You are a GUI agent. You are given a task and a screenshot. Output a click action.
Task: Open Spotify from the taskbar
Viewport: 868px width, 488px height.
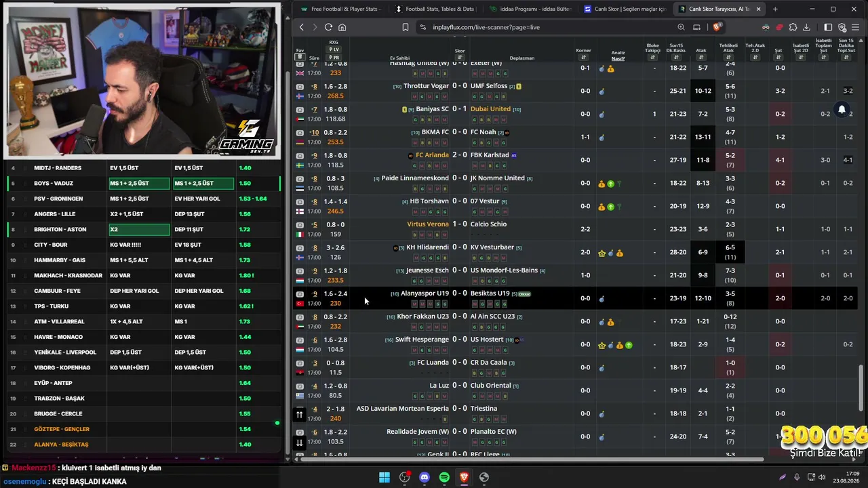coord(444,477)
